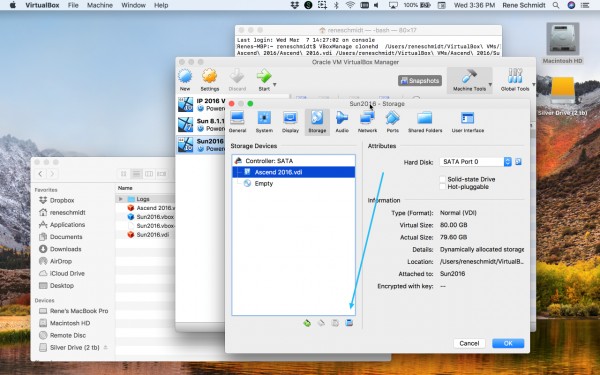Image resolution: width=600 pixels, height=375 pixels.
Task: Open the Apple menu
Action: point(13,5)
